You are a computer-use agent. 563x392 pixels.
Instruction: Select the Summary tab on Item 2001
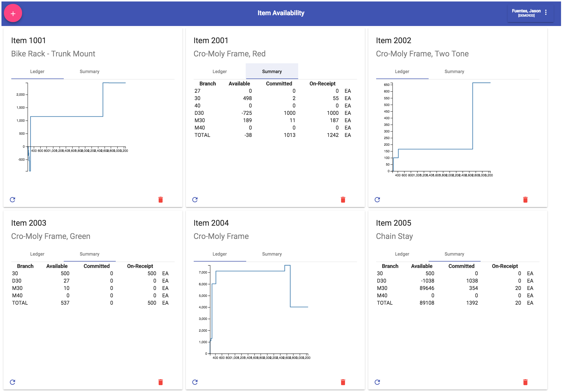[272, 71]
